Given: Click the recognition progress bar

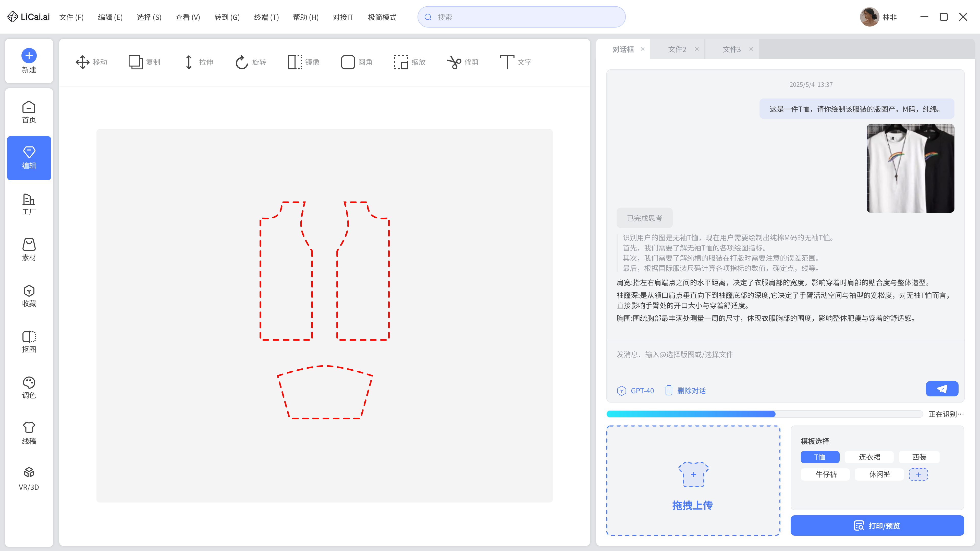Looking at the screenshot, I should (x=765, y=414).
